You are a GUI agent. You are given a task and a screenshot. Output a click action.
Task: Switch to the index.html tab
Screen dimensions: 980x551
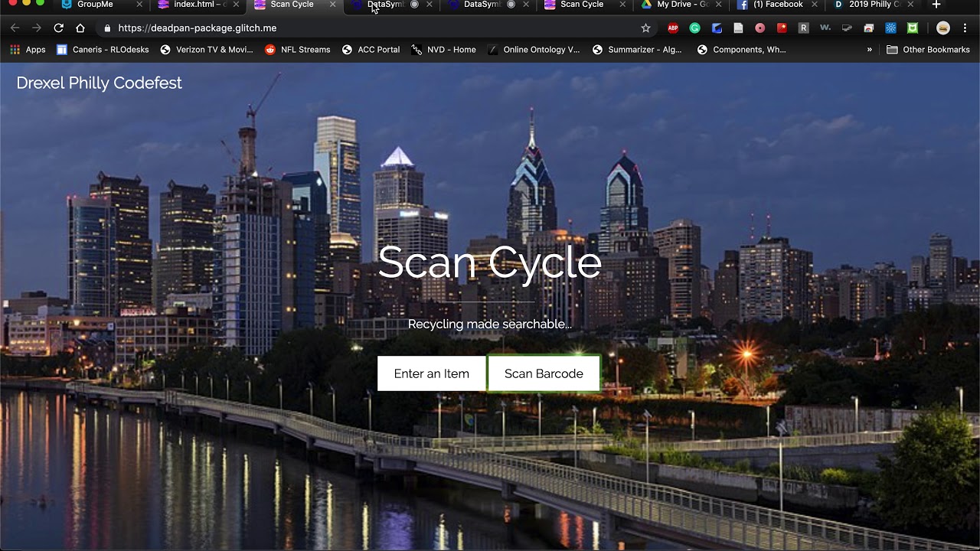pos(198,5)
